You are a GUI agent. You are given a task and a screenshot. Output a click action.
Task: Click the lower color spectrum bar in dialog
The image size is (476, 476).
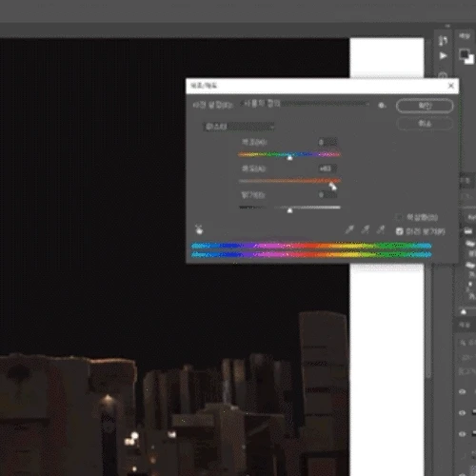tap(311, 254)
